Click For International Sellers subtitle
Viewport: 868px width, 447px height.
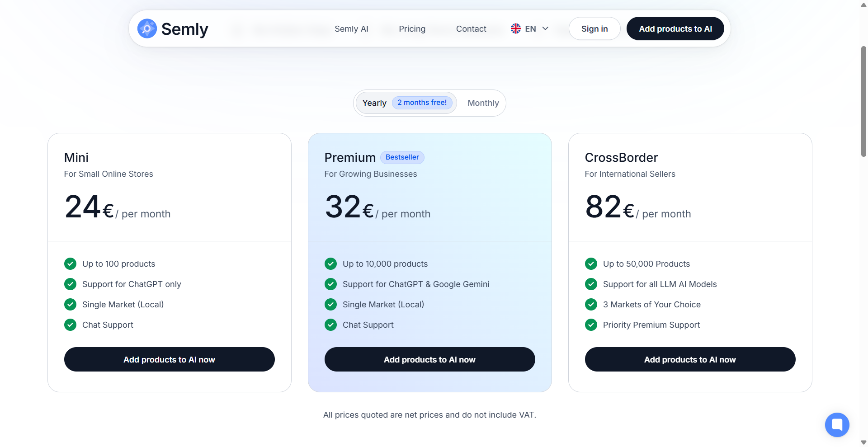pos(630,174)
